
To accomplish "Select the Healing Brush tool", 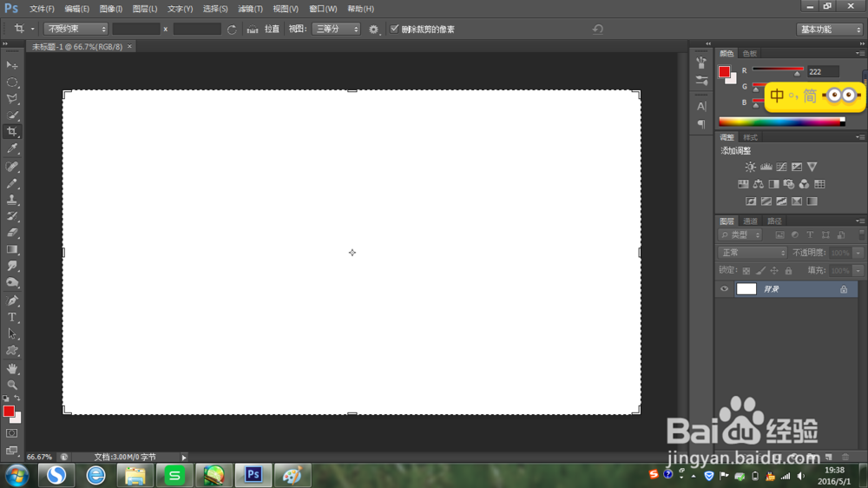I will click(11, 166).
